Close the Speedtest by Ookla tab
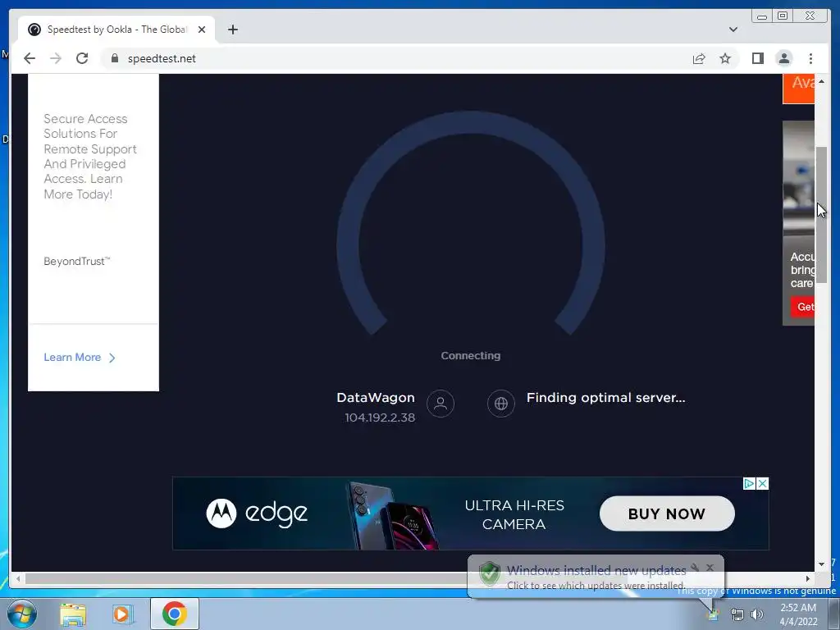The image size is (840, 630). pos(202,30)
